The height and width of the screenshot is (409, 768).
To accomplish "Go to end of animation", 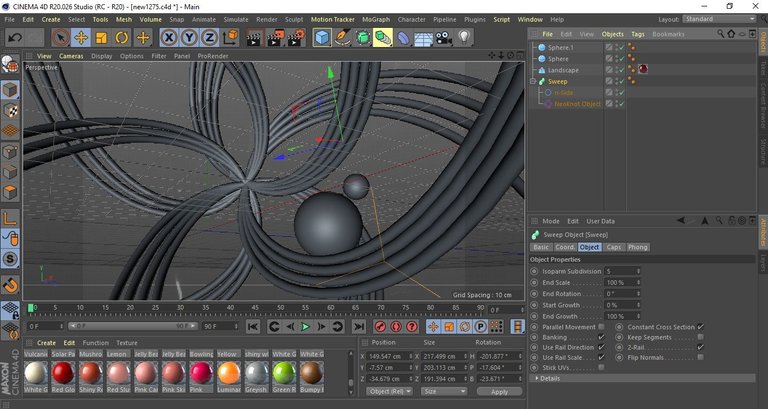I will (x=359, y=326).
